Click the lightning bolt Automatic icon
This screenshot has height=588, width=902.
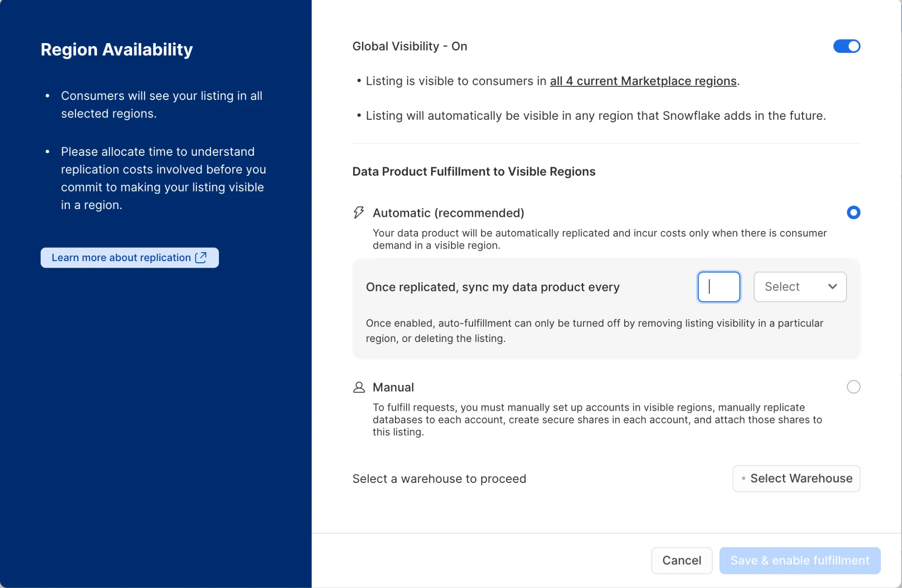coord(359,213)
